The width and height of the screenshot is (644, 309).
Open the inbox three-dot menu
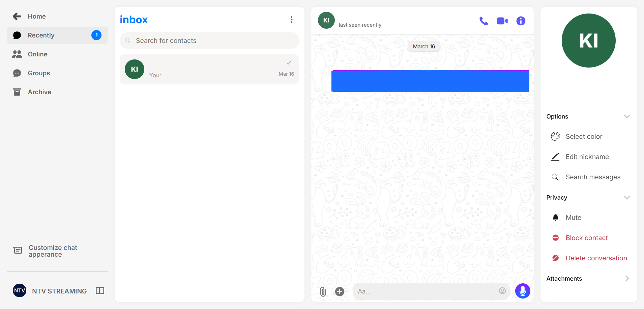[291, 20]
